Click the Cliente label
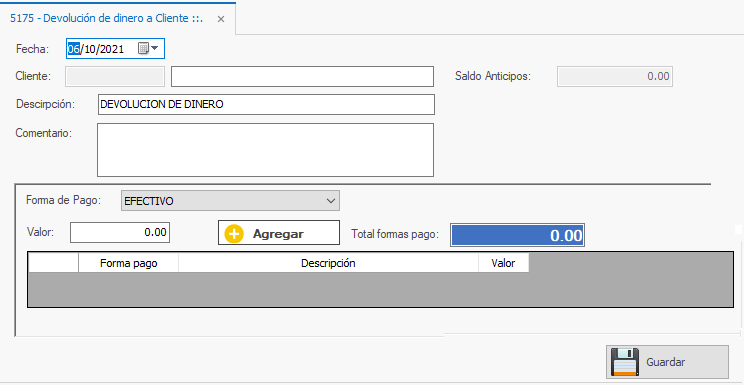This screenshot has height=385, width=744. pyautogui.click(x=33, y=76)
